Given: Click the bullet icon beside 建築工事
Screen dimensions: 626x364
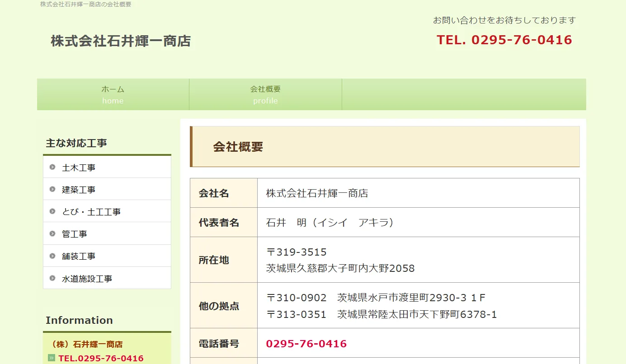Looking at the screenshot, I should tap(52, 189).
